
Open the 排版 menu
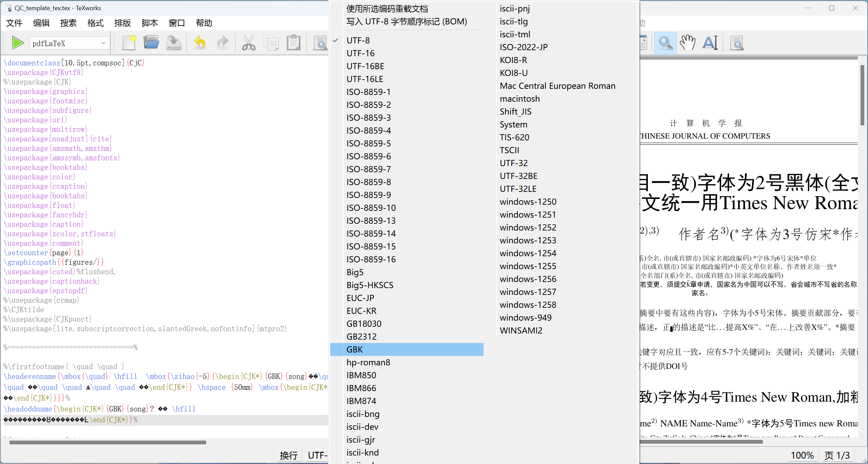pyautogui.click(x=122, y=23)
